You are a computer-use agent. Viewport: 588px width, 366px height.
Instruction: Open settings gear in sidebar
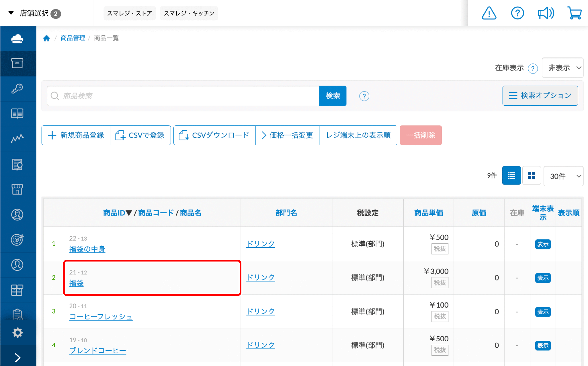coord(17,333)
